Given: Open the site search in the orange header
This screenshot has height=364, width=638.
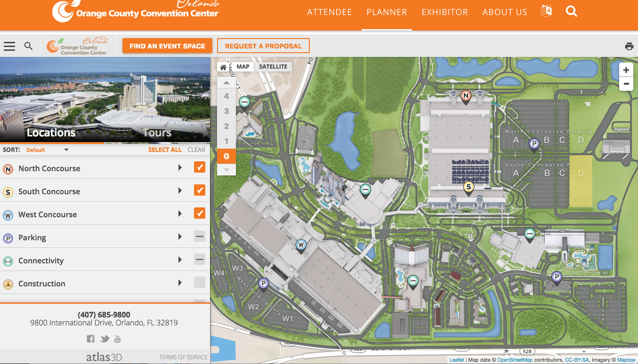Looking at the screenshot, I should 572,11.
